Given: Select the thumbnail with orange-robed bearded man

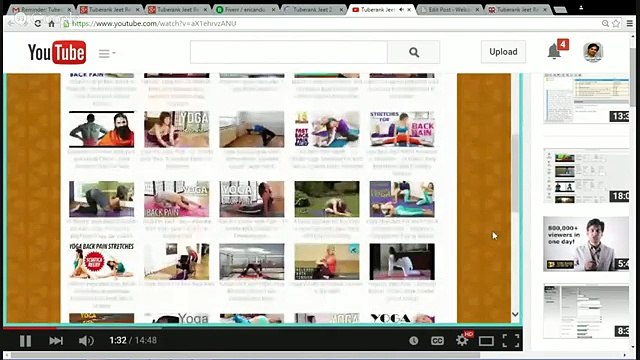Looking at the screenshot, I should click(x=102, y=129).
